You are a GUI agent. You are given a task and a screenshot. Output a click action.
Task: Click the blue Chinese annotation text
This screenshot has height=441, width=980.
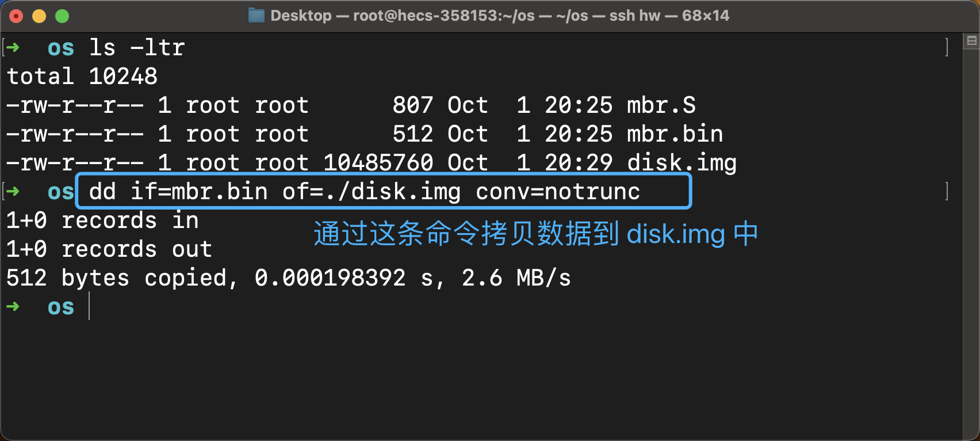535,234
